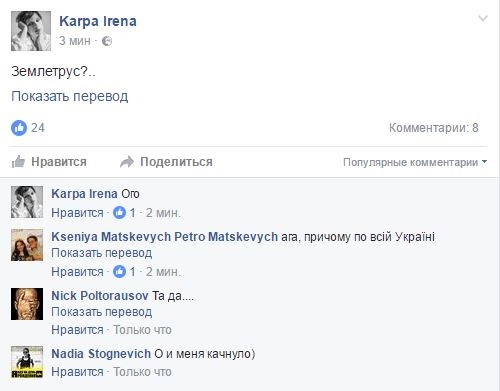Click the blue like reaction icon showing 24
The height and width of the screenshot is (391, 500).
click(19, 128)
